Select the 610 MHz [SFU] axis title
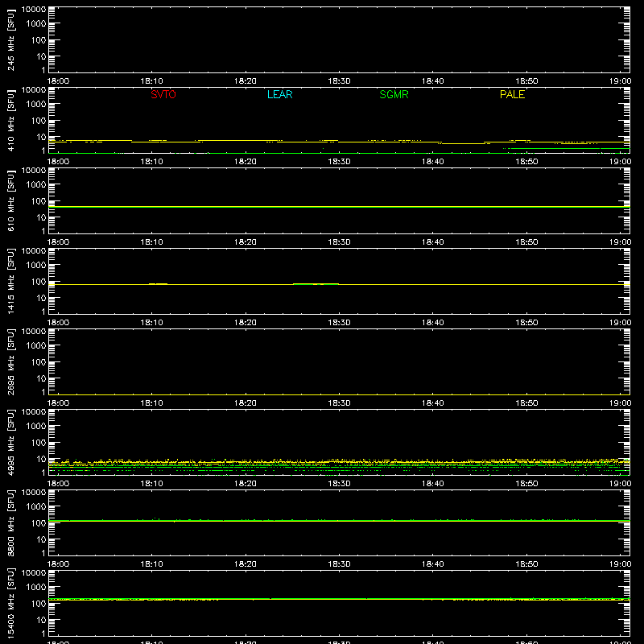 tap(10, 200)
